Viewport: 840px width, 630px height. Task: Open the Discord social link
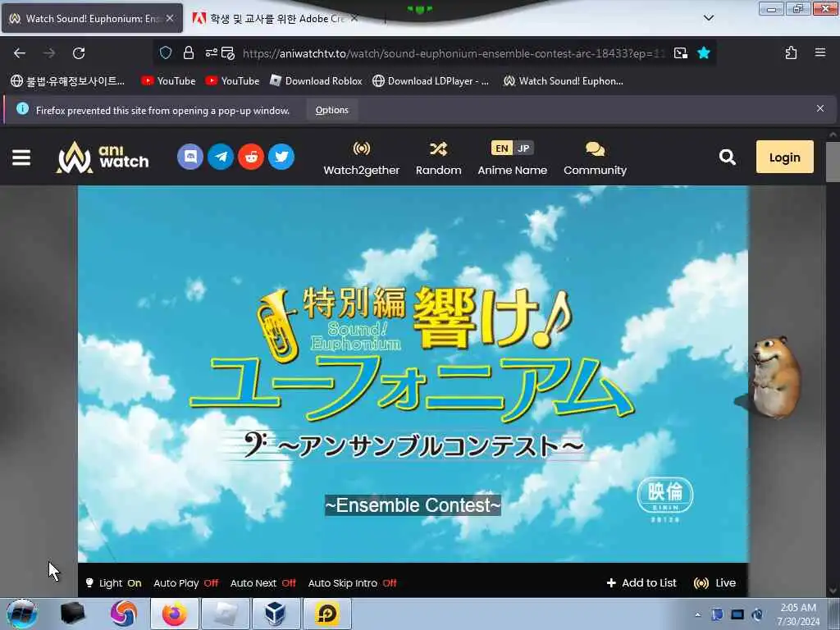(190, 157)
